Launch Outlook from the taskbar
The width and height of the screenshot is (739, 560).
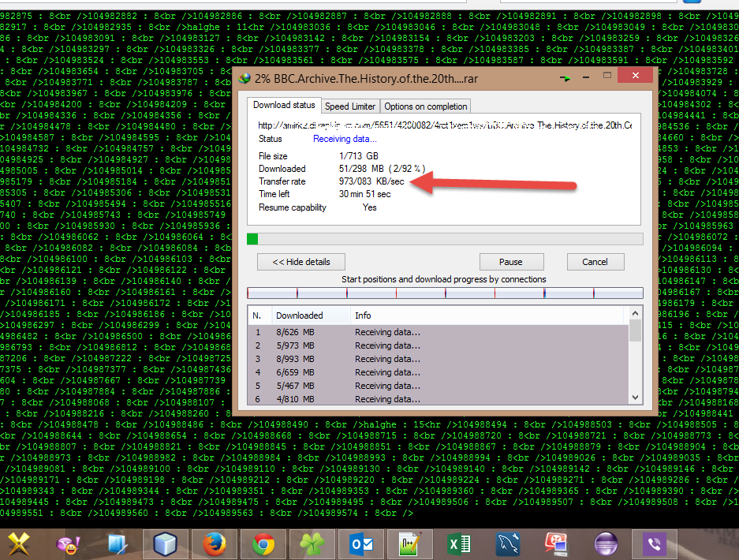point(360,543)
